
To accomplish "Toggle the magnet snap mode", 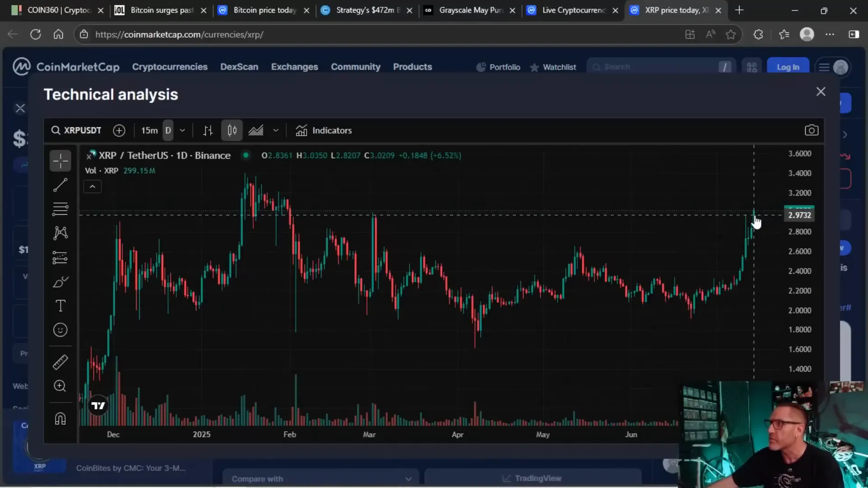I will (60, 419).
